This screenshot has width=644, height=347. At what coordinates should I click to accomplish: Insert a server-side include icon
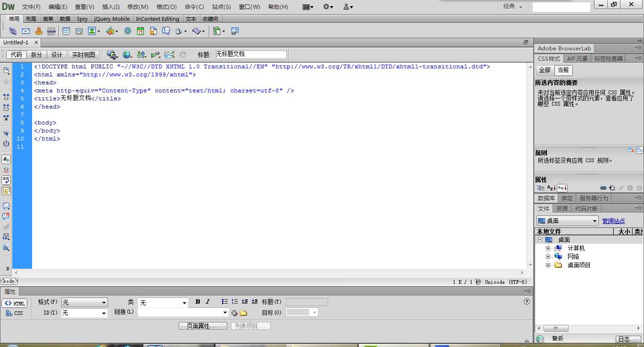[153, 31]
